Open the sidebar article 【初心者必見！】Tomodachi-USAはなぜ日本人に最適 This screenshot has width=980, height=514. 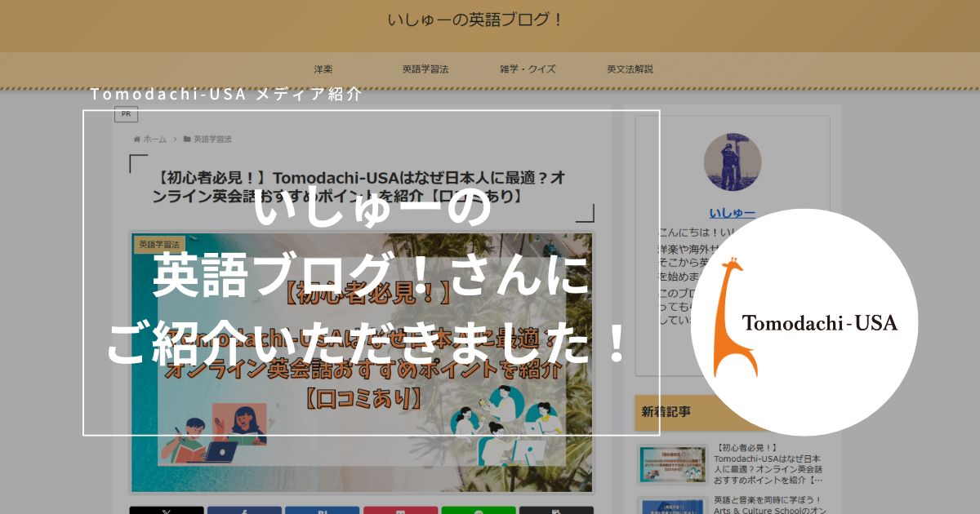(x=768, y=464)
